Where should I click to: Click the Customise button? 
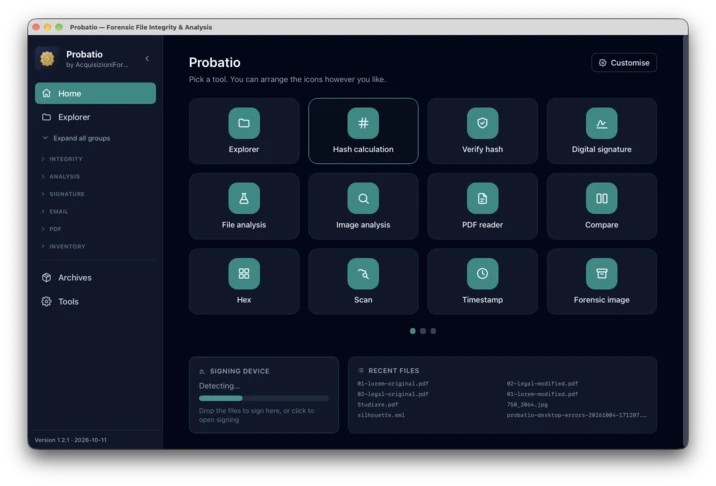coord(624,63)
